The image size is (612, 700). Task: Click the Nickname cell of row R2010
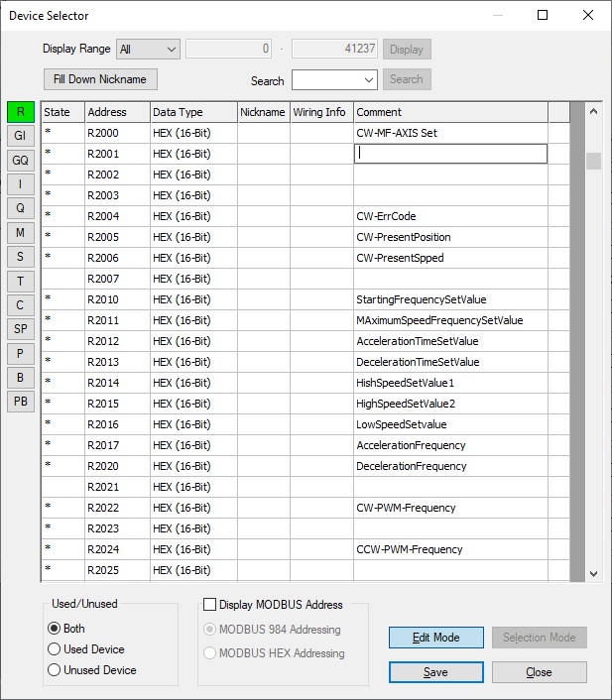264,299
